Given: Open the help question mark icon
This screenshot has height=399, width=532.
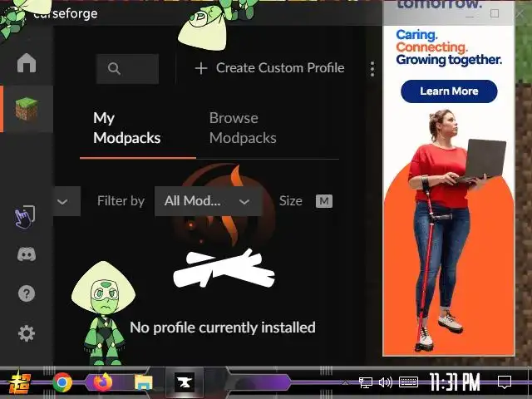Looking at the screenshot, I should click(27, 293).
